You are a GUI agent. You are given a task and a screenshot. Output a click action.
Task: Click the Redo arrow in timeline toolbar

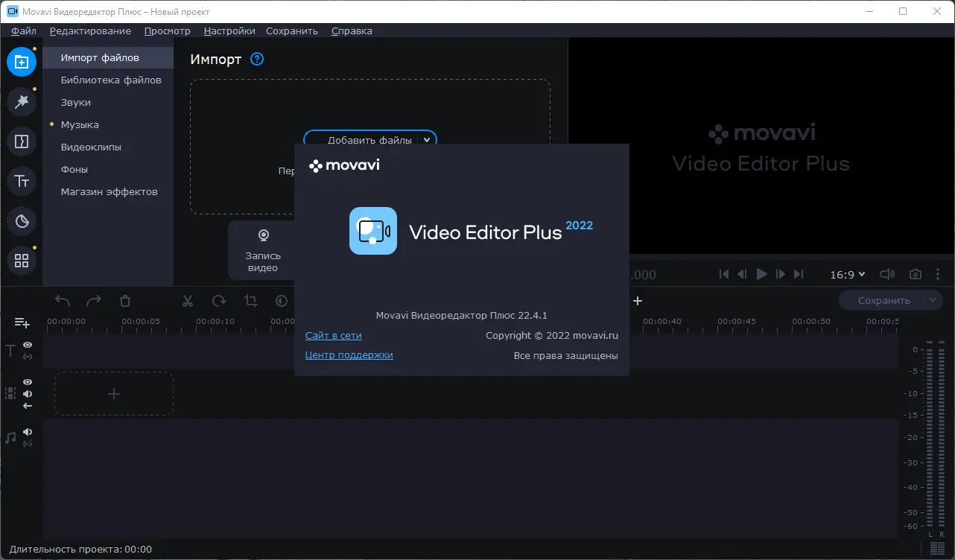point(94,301)
